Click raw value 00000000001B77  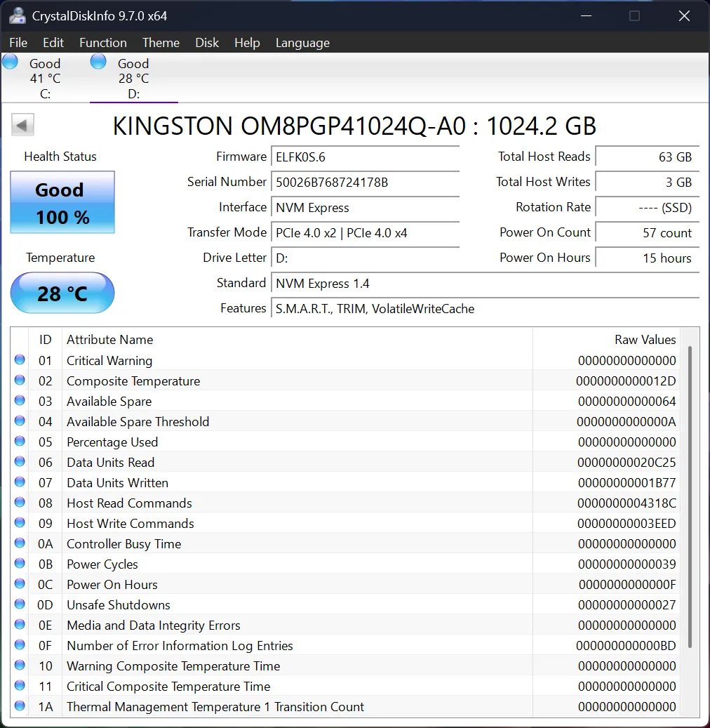[x=627, y=483]
